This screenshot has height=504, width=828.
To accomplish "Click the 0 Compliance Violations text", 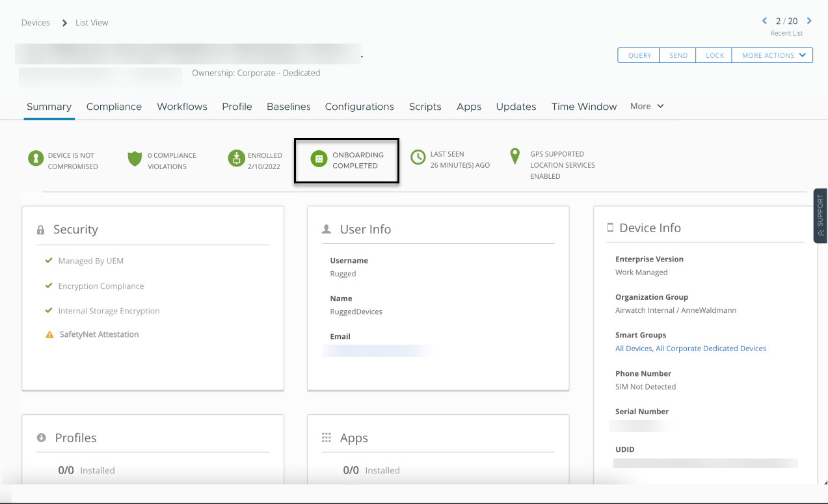I will click(x=172, y=161).
